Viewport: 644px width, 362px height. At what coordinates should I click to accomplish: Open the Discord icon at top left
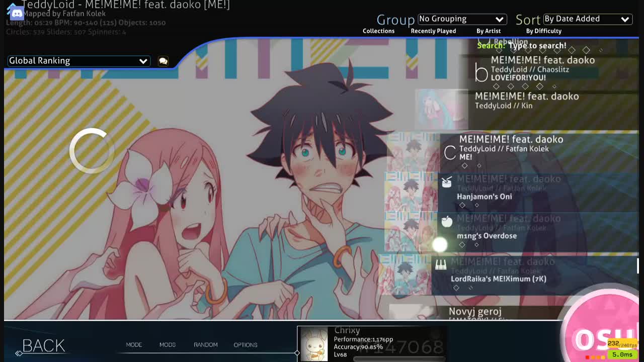coord(16,13)
